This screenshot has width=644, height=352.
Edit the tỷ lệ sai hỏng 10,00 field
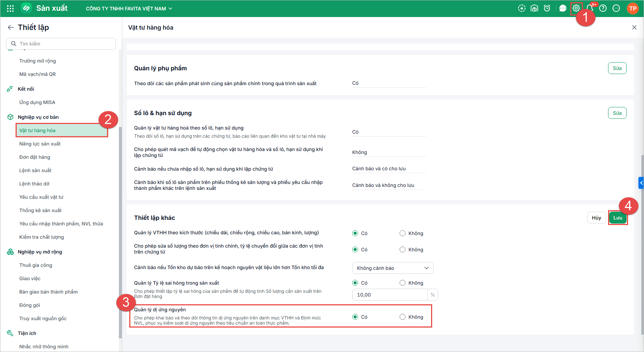click(390, 295)
